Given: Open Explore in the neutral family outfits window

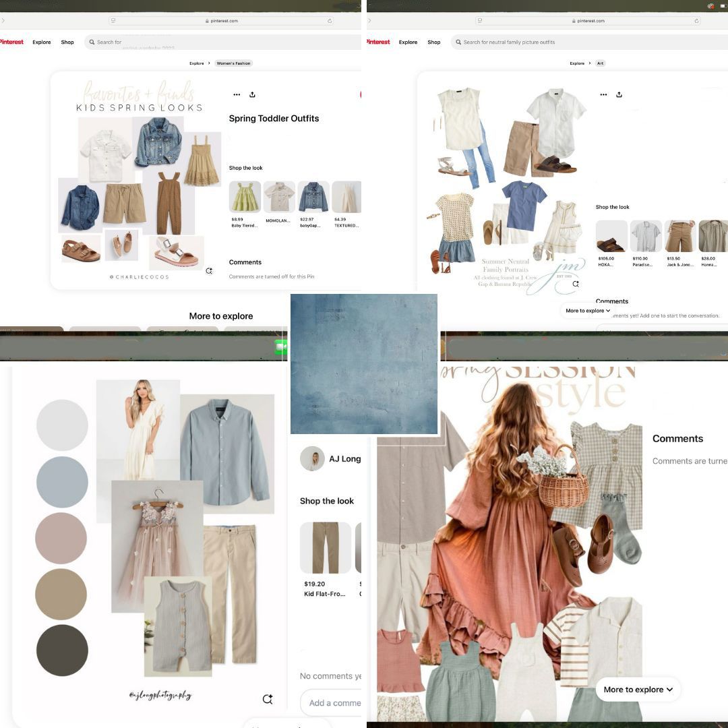Looking at the screenshot, I should point(408,42).
